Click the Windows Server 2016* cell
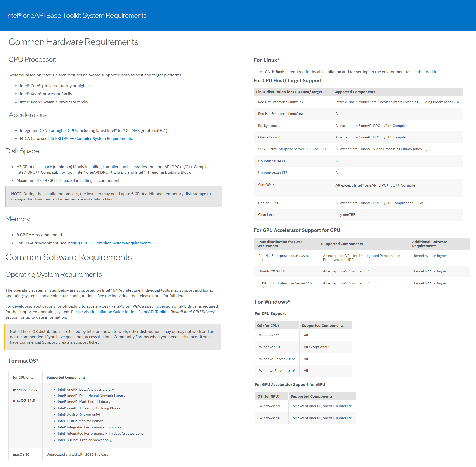Viewport: 476px width, 467px height. click(277, 359)
